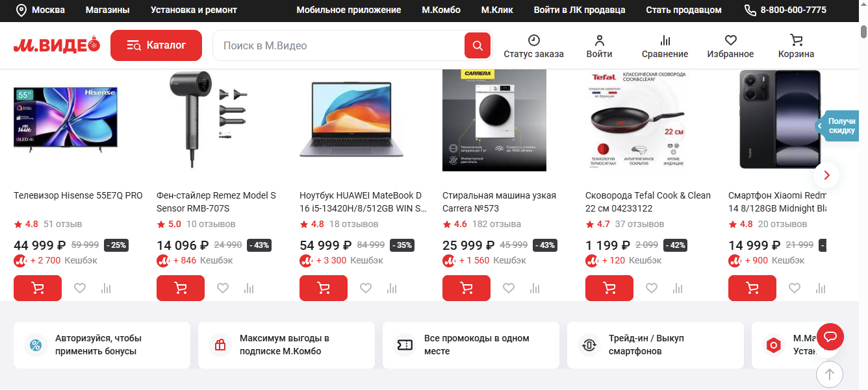This screenshot has width=868, height=390.
Task: Change city from Москва
Action: pos(41,10)
